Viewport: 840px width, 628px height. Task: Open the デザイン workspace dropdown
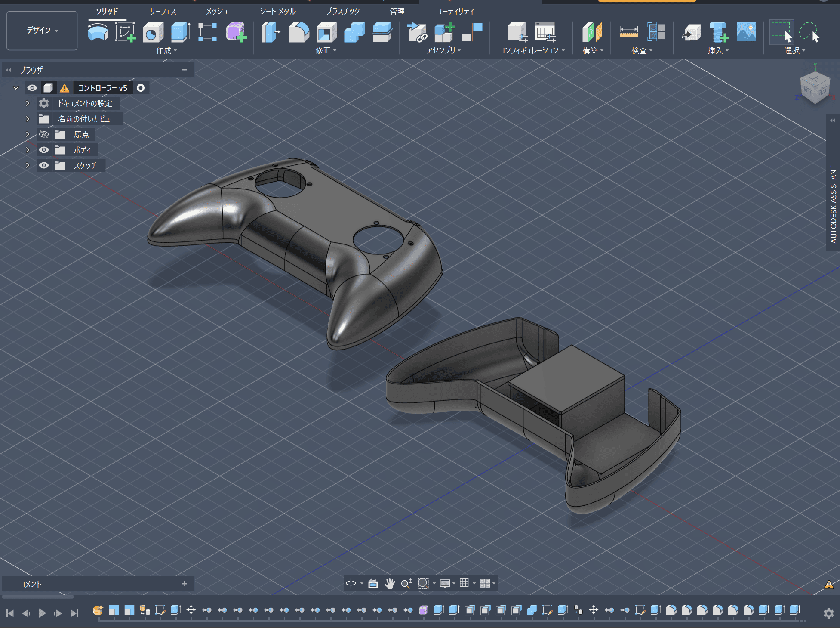point(42,31)
